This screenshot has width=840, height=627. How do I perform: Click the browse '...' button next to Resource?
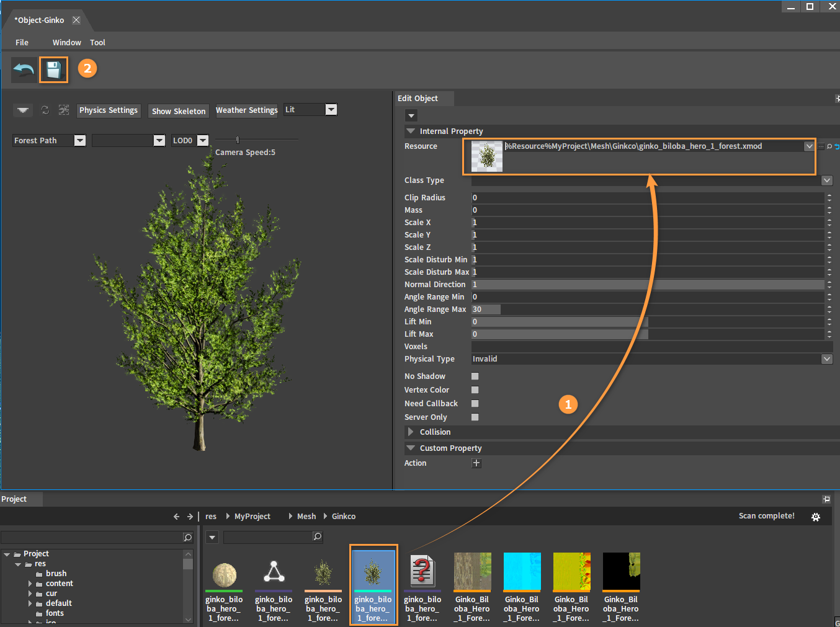pyautogui.click(x=821, y=146)
